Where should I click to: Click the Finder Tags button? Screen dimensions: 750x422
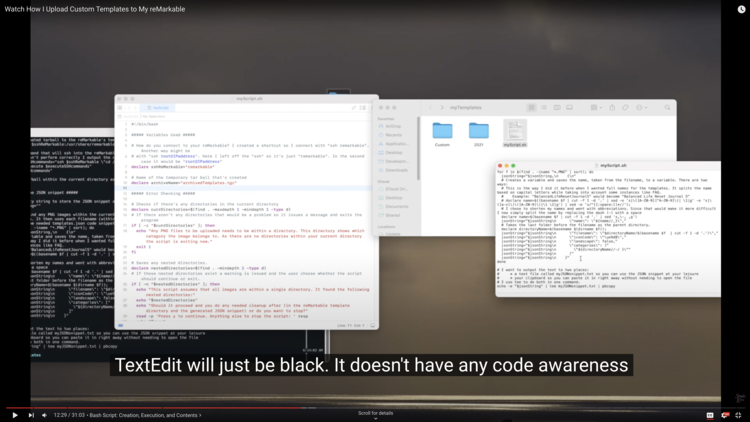tap(625, 108)
